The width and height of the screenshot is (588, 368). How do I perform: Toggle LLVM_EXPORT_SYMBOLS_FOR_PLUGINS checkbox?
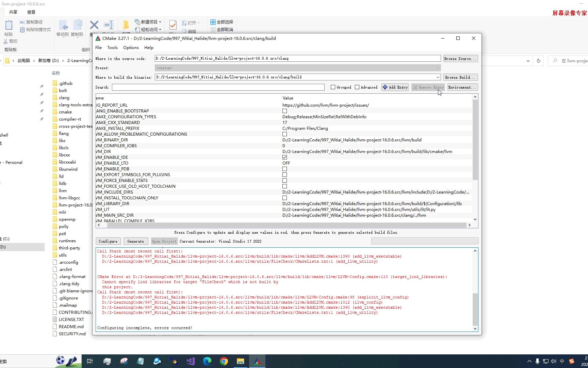[285, 174]
